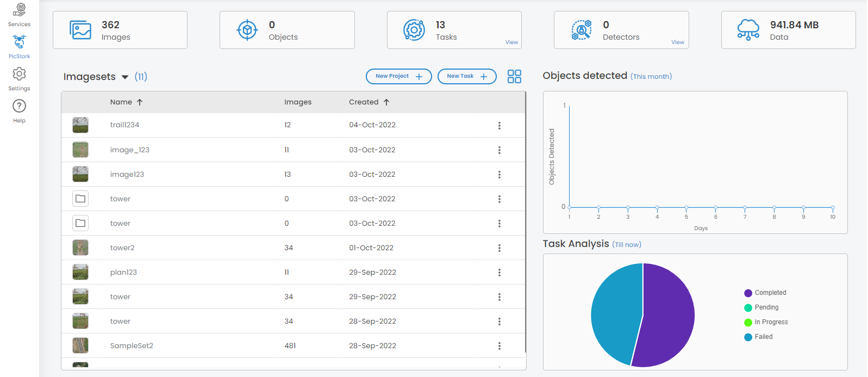Click the (11) imagesets count

[x=141, y=77]
